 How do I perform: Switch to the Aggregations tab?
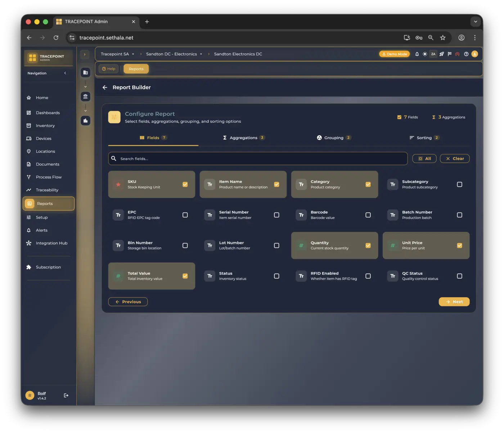[x=244, y=137]
